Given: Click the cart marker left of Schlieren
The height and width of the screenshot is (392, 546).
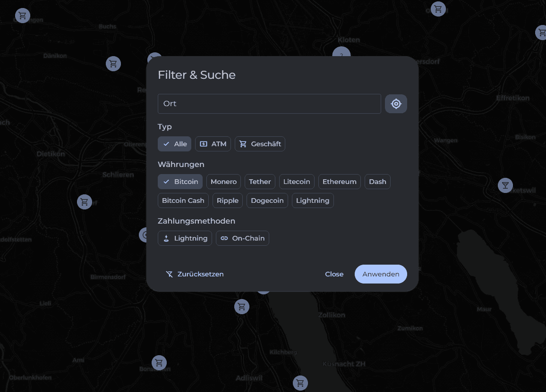Looking at the screenshot, I should [85, 202].
